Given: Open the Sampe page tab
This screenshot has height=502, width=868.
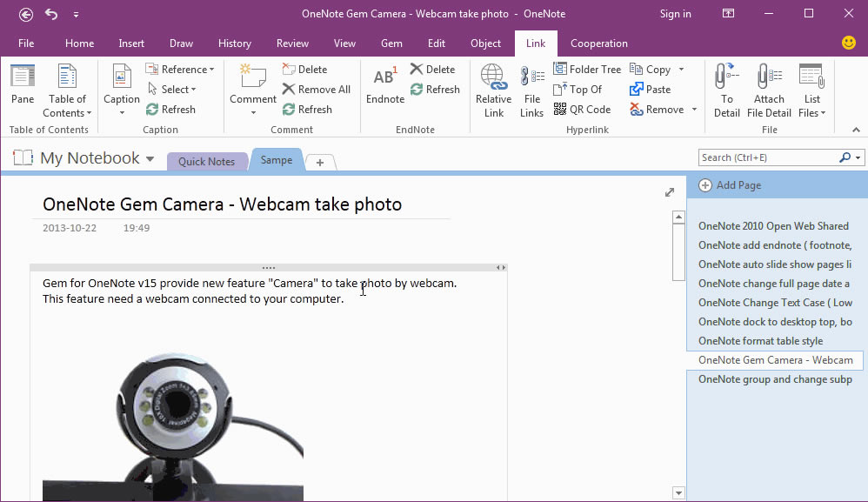Looking at the screenshot, I should (276, 159).
